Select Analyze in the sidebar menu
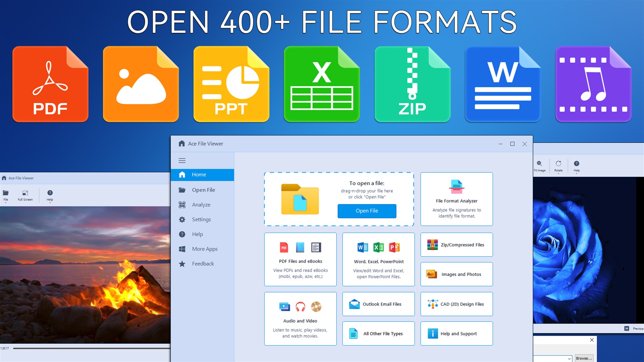 [x=201, y=204]
